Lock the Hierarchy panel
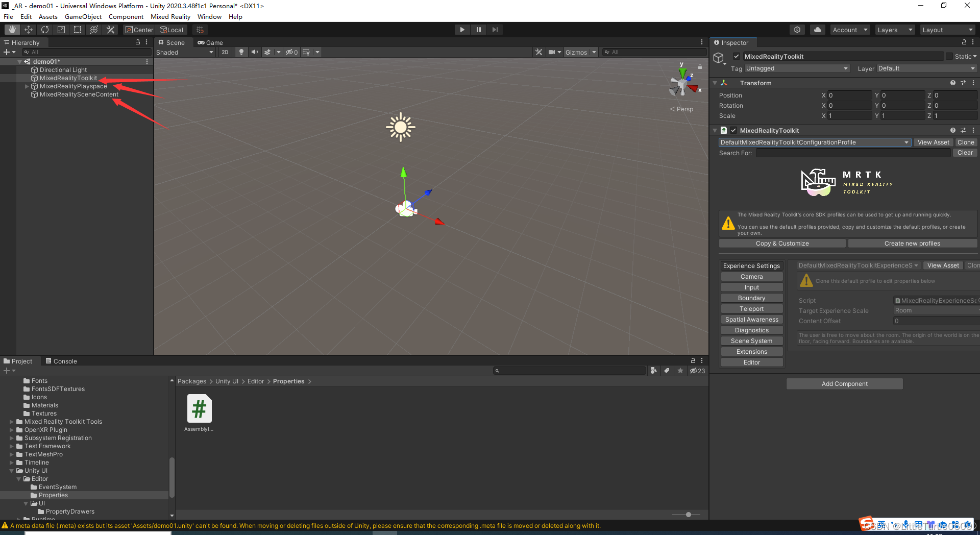Viewport: 980px width, 535px height. (x=138, y=42)
